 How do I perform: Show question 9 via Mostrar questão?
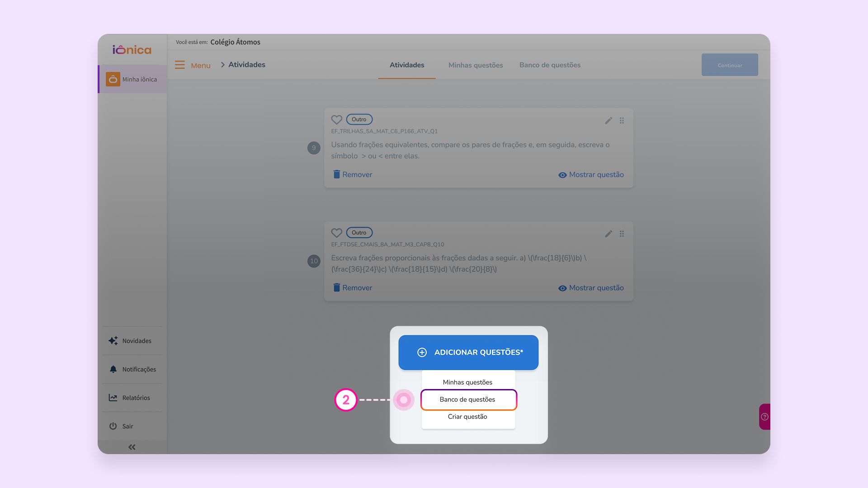coord(591,175)
